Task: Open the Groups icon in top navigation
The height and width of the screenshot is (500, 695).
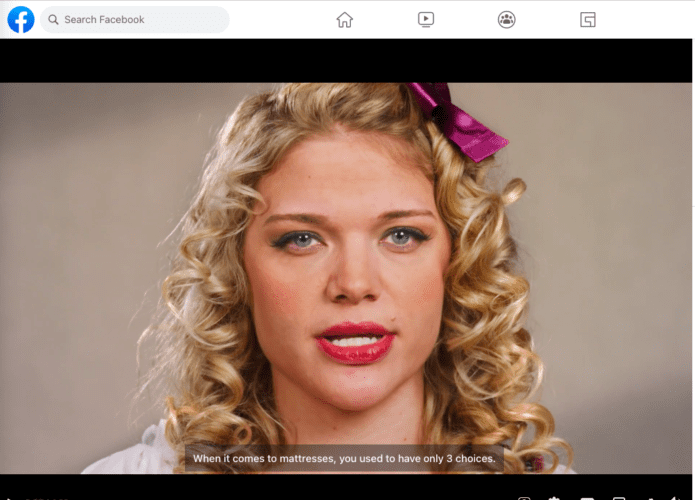Action: (507, 20)
